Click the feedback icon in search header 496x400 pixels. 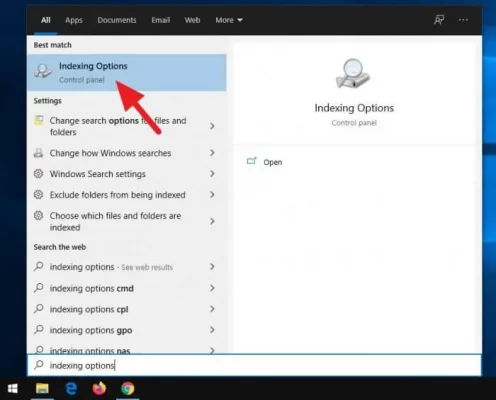[x=439, y=20]
